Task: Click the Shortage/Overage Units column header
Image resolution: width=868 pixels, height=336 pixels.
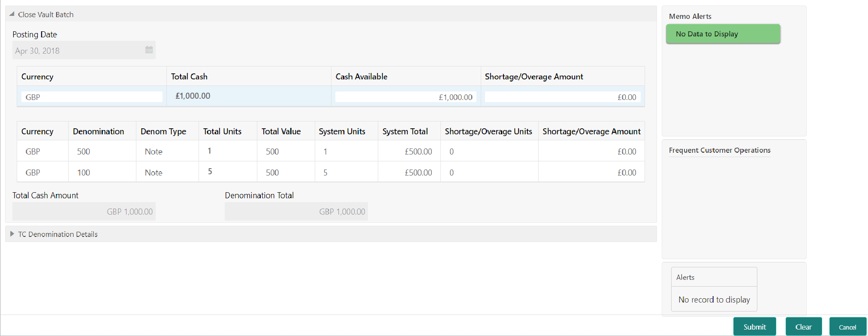Action: tap(488, 131)
